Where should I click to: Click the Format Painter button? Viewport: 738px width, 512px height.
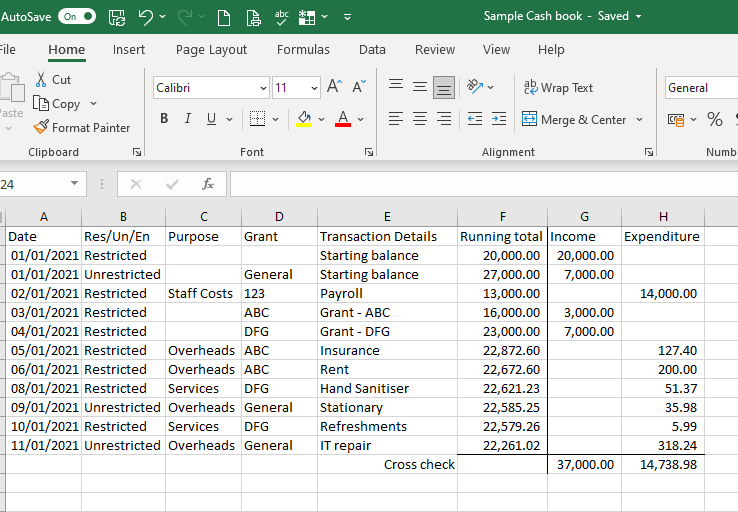[x=82, y=127]
